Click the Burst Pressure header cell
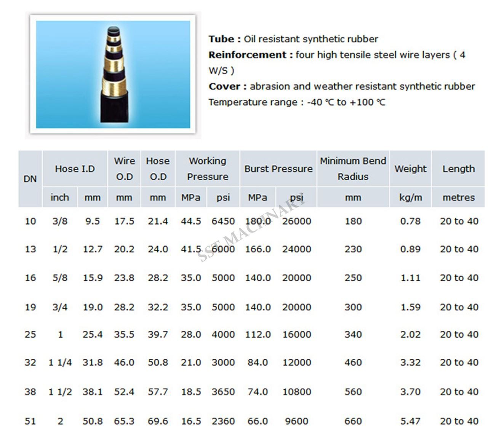The height and width of the screenshot is (435, 504). (x=278, y=169)
